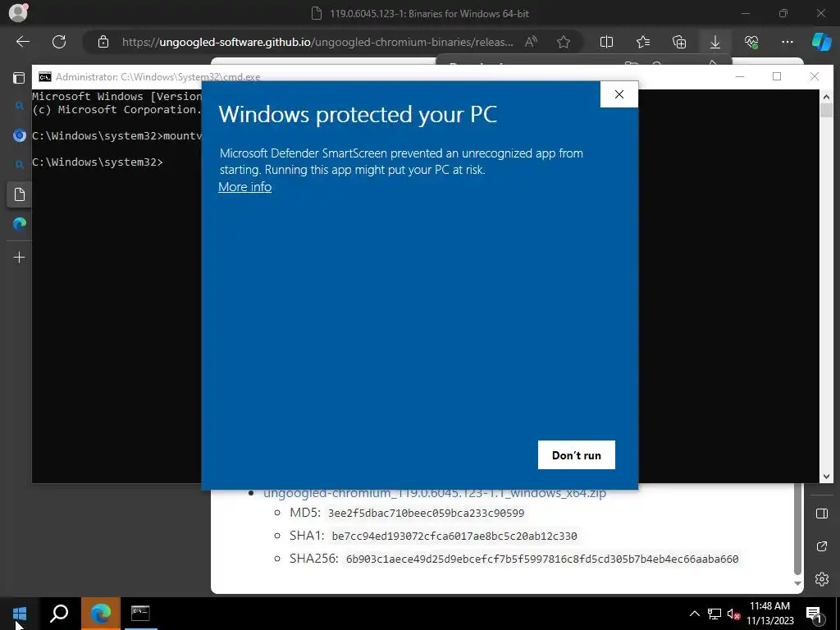840x630 pixels.
Task: Click the Don't run button
Action: tap(577, 454)
